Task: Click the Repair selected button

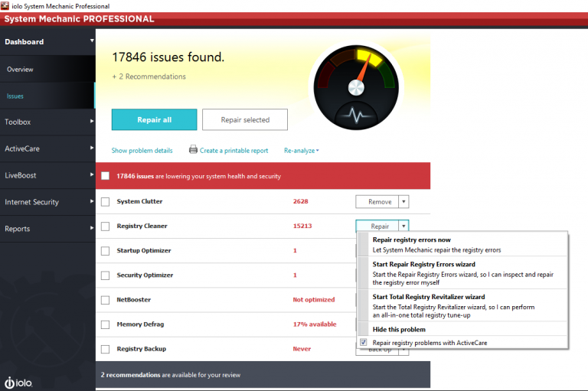Action: pos(245,119)
